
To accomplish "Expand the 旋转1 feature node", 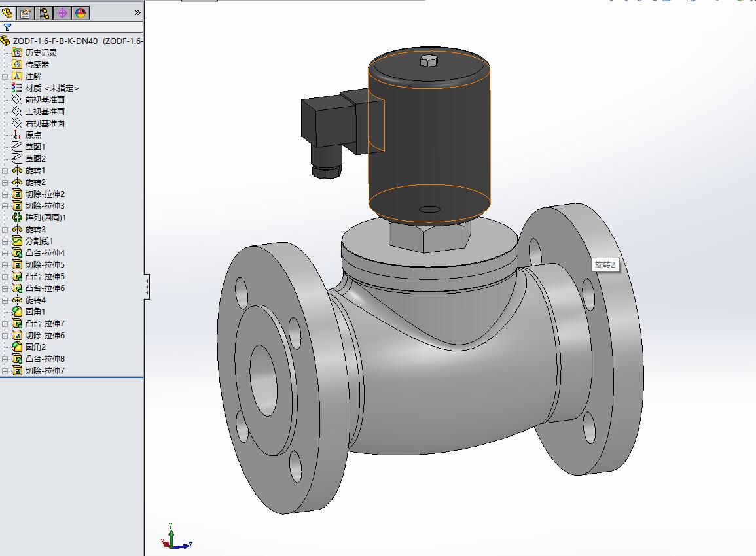I will click(5, 171).
